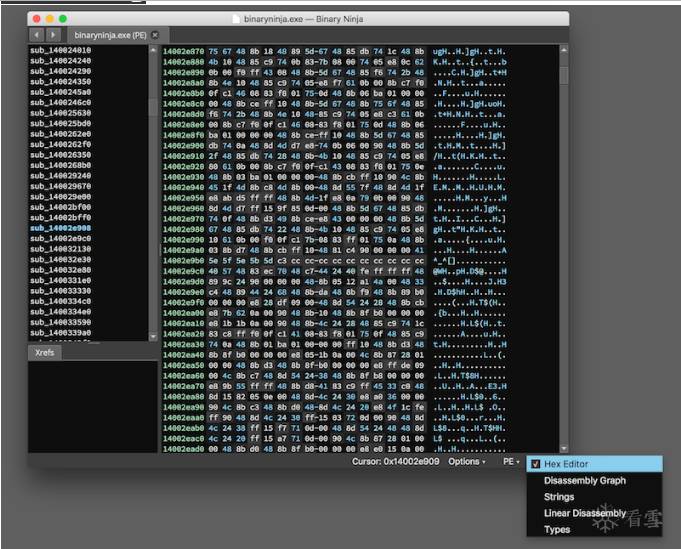Select function sub_140025630
681x549 pixels.
point(60,112)
